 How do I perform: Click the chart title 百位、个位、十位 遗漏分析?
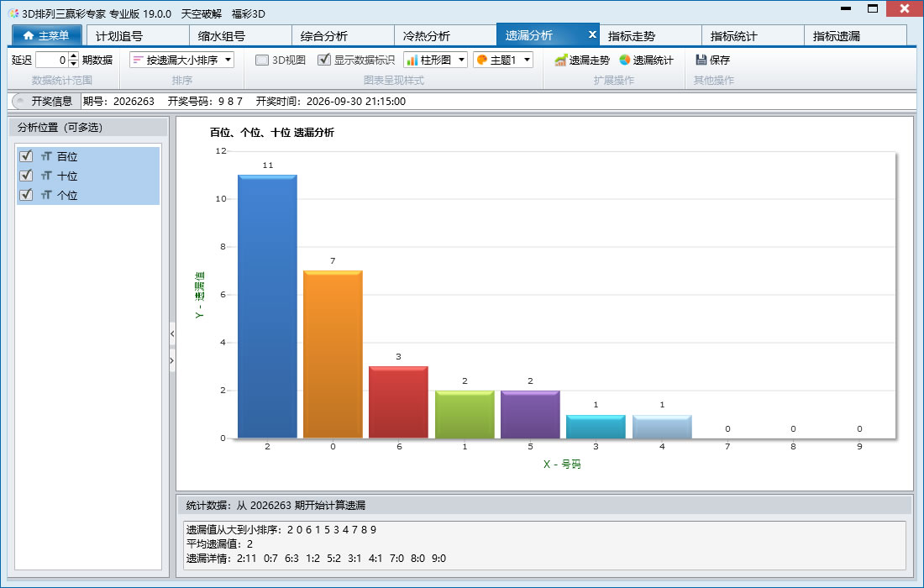click(271, 133)
